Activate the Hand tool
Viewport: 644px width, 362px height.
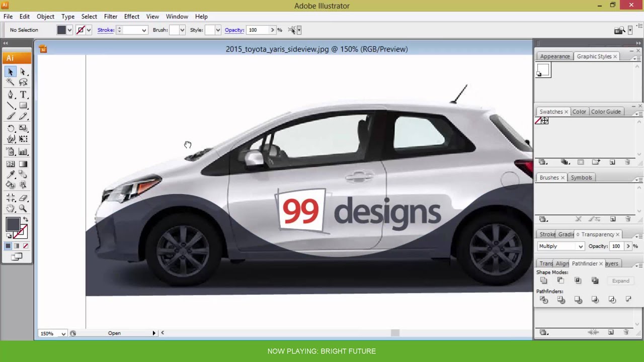[11, 208]
